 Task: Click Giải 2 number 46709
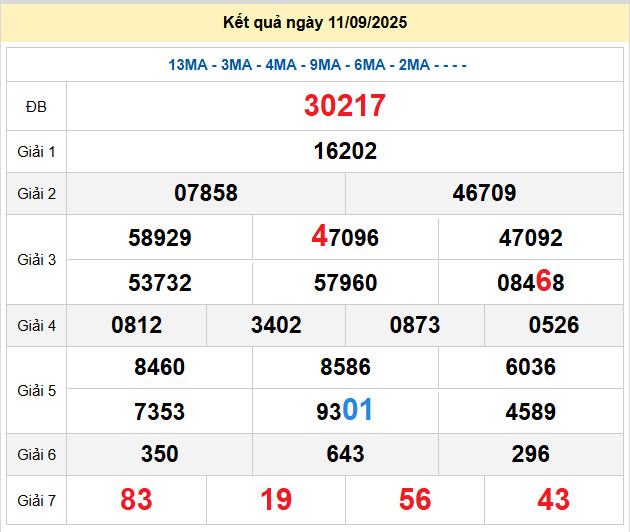(x=484, y=193)
